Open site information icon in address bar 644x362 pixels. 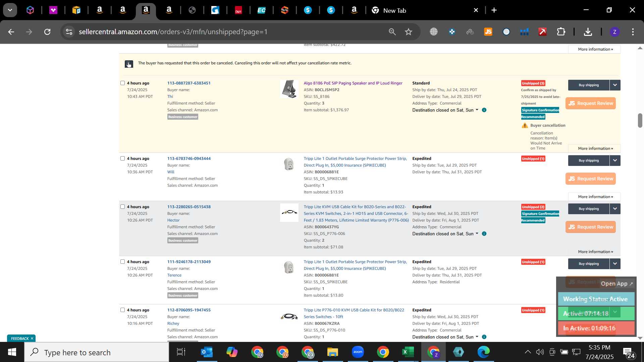[69, 32]
